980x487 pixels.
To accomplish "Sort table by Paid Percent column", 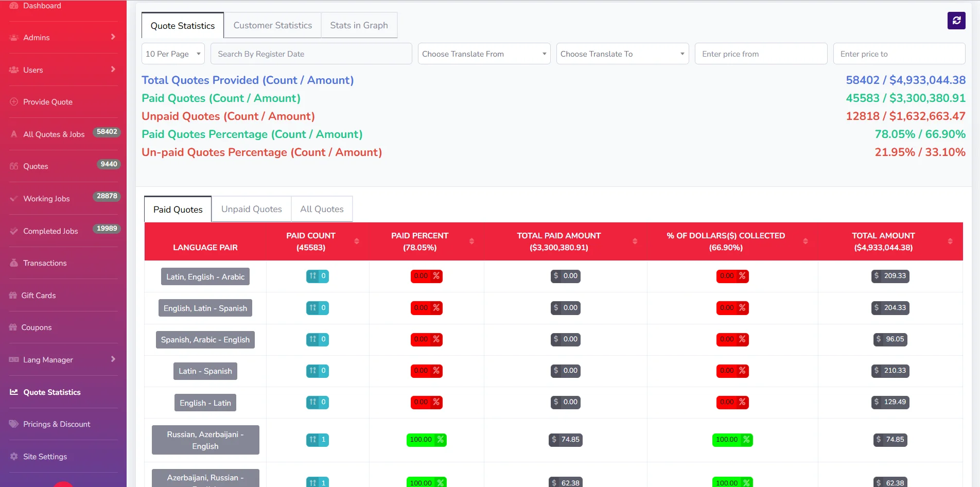I will [471, 241].
